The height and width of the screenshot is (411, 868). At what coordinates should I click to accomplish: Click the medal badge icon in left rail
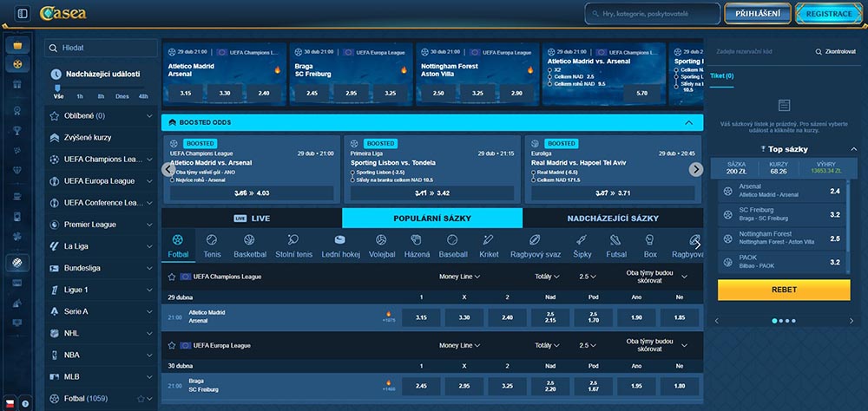(17, 111)
